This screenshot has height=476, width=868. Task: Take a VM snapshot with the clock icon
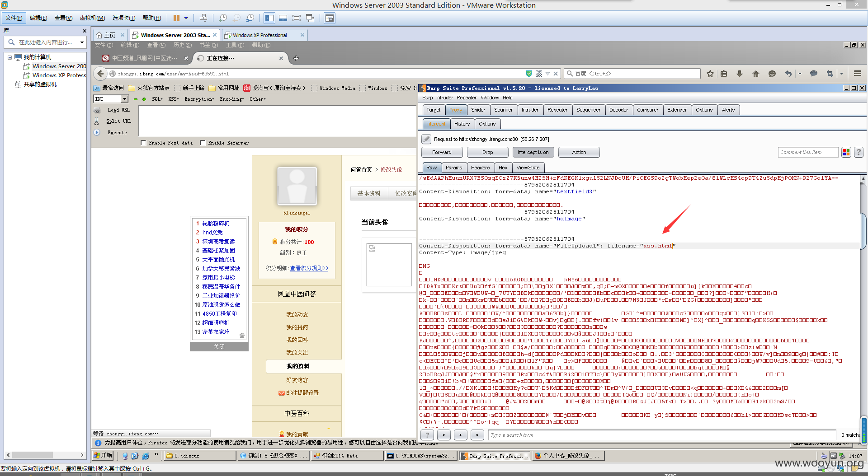pos(223,18)
